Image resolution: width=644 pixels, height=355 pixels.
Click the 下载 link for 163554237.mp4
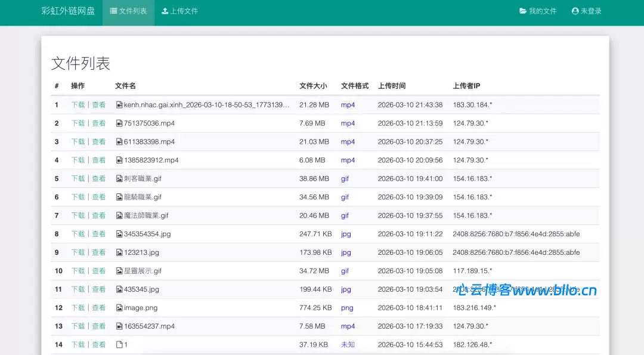coord(78,326)
